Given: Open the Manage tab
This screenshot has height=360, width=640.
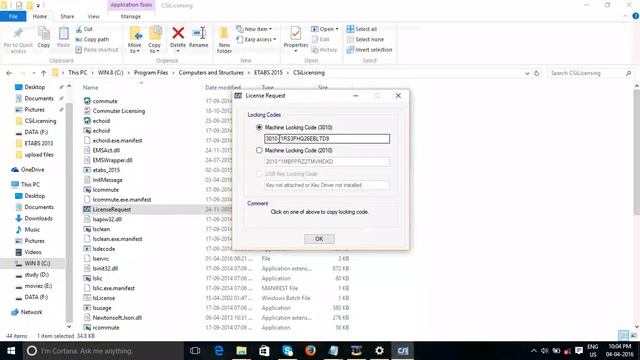Looking at the screenshot, I should coord(131,16).
